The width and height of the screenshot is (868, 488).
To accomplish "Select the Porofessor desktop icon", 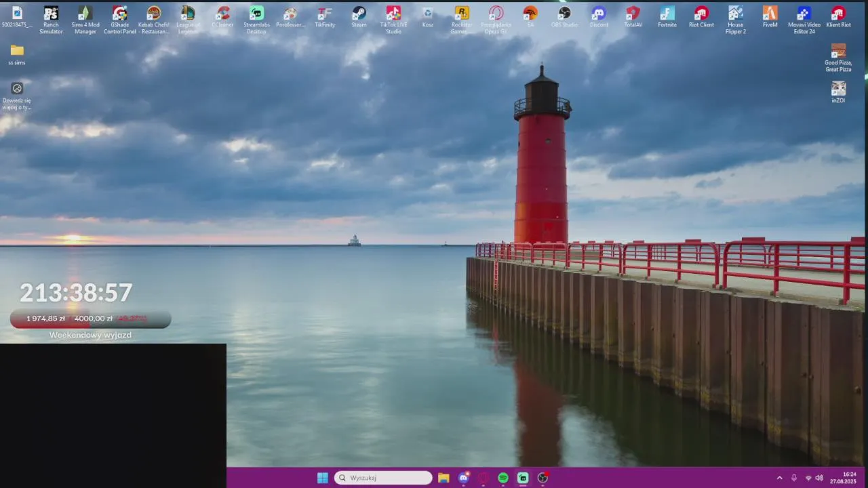I will coord(290,17).
